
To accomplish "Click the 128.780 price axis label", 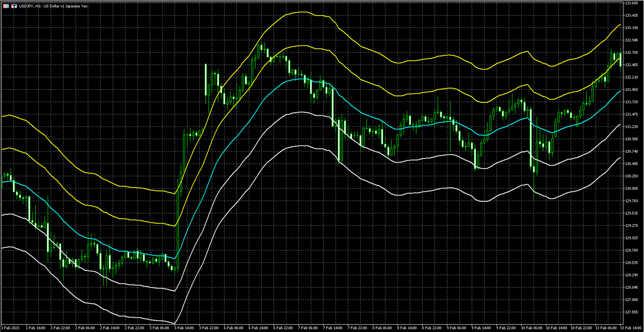I will 632,250.
